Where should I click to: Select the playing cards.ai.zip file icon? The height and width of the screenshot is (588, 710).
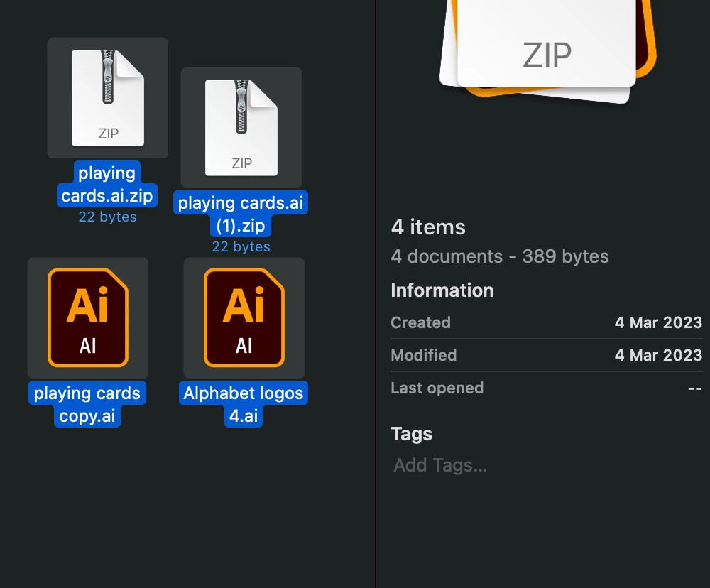coord(108,98)
